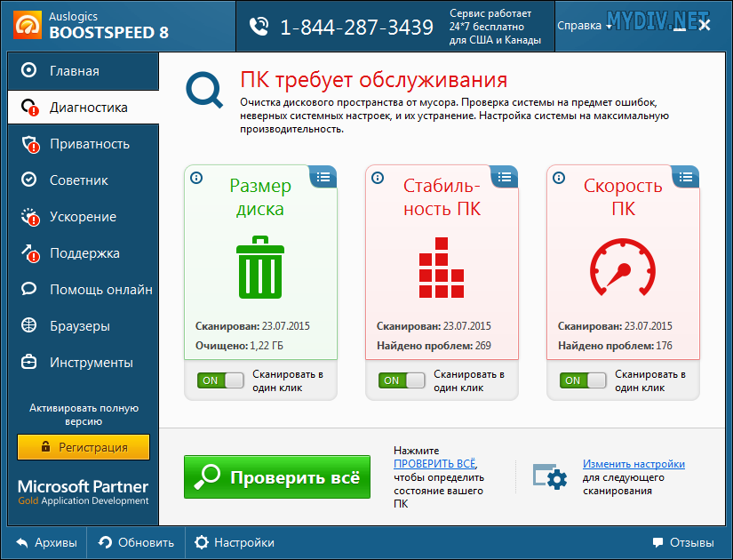
Task: Click the green trash bin icon
Action: (260, 268)
